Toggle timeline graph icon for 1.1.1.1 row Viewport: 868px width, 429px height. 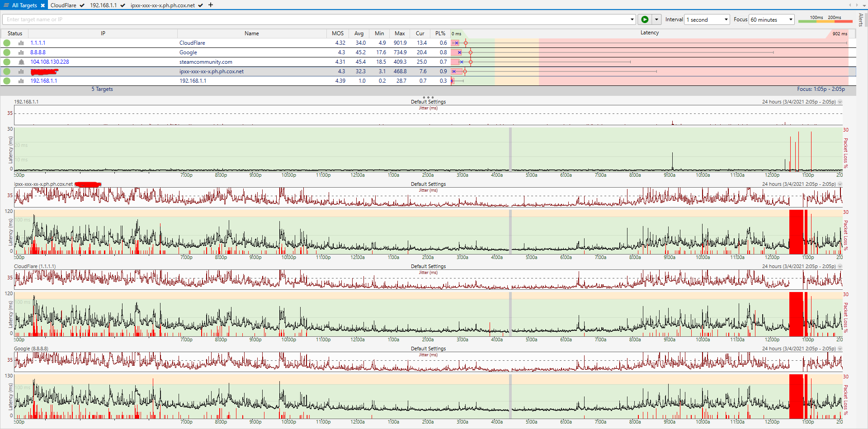21,43
